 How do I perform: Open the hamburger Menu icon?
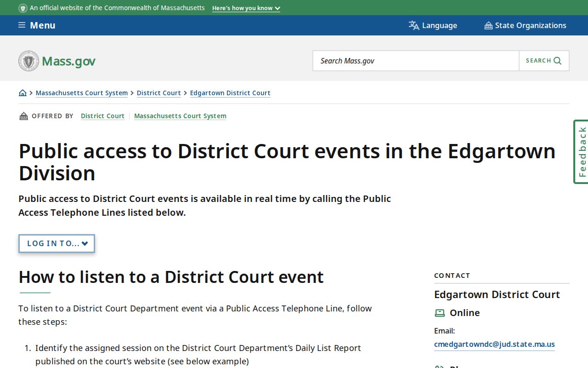[22, 25]
